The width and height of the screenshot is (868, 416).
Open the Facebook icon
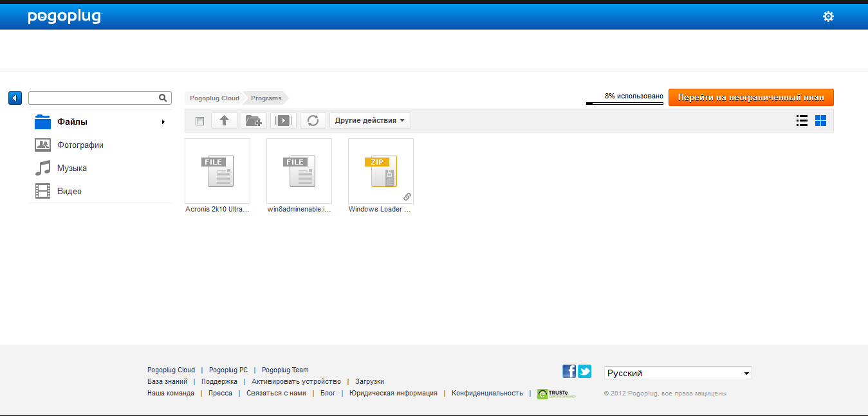tap(569, 371)
